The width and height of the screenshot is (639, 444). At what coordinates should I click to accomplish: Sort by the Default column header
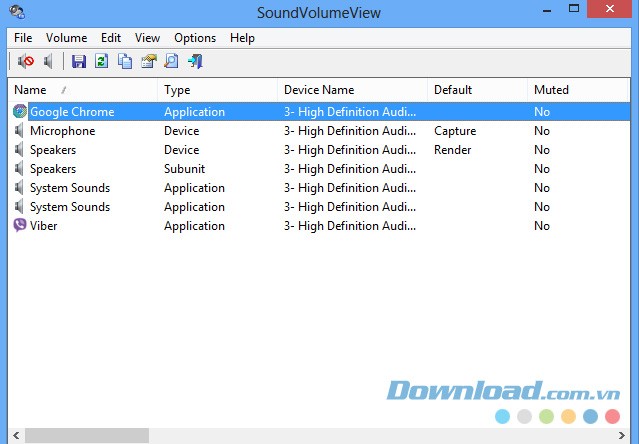(478, 90)
